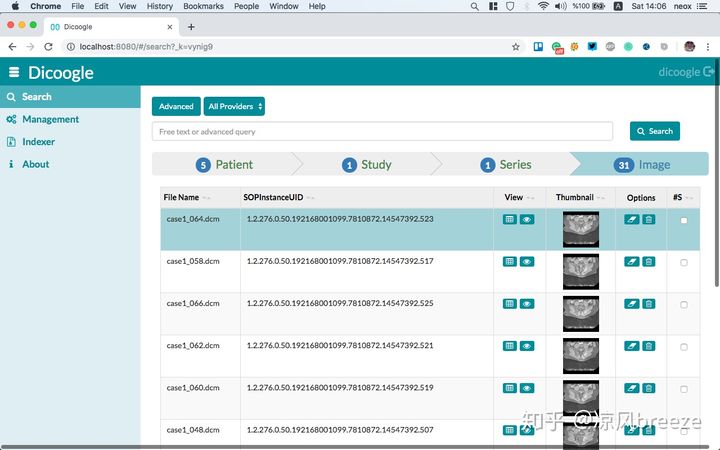The width and height of the screenshot is (720, 450).
Task: Click the Trello extension icon
Action: 538,46
